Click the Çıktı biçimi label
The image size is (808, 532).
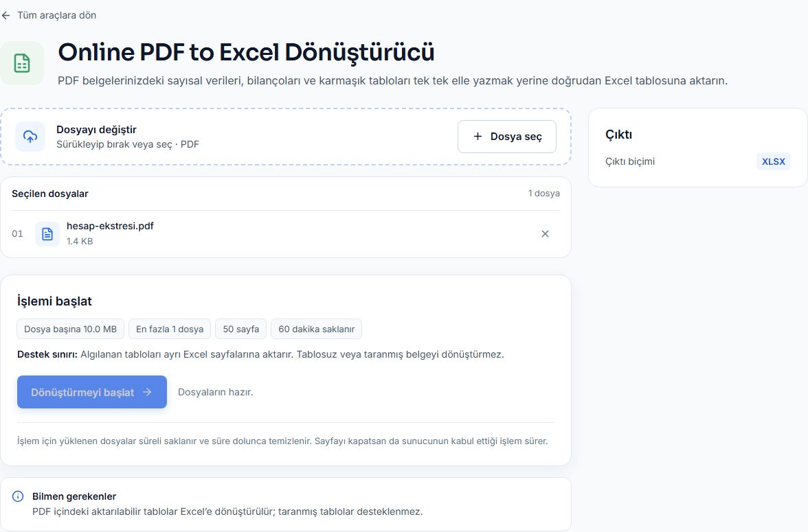629,162
